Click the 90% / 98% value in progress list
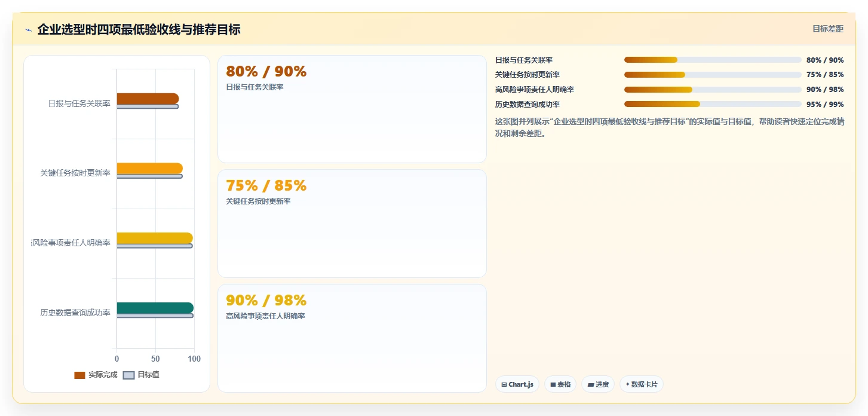868x416 pixels. point(825,90)
